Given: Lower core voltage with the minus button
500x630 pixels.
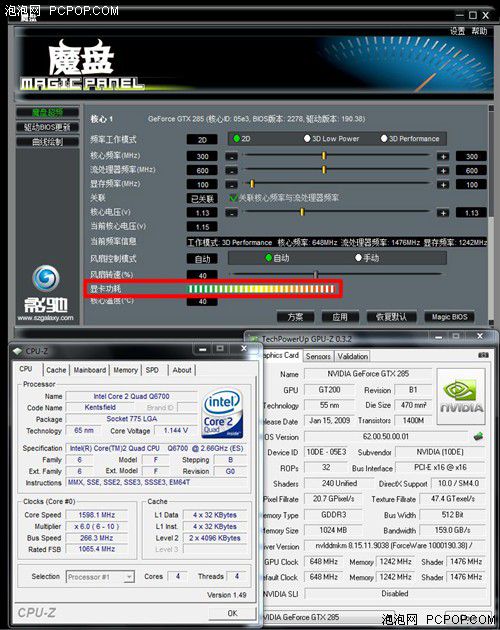Looking at the screenshot, I should point(231,213).
